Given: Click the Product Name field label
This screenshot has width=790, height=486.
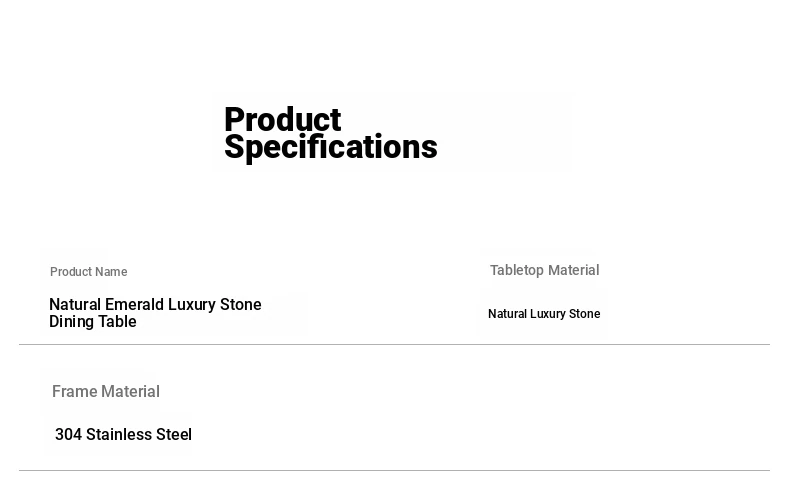Looking at the screenshot, I should coord(88,272).
